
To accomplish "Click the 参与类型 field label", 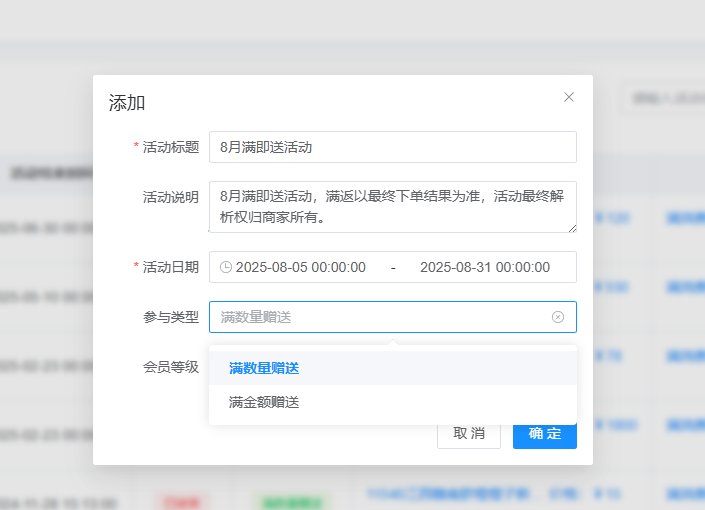I will point(170,317).
